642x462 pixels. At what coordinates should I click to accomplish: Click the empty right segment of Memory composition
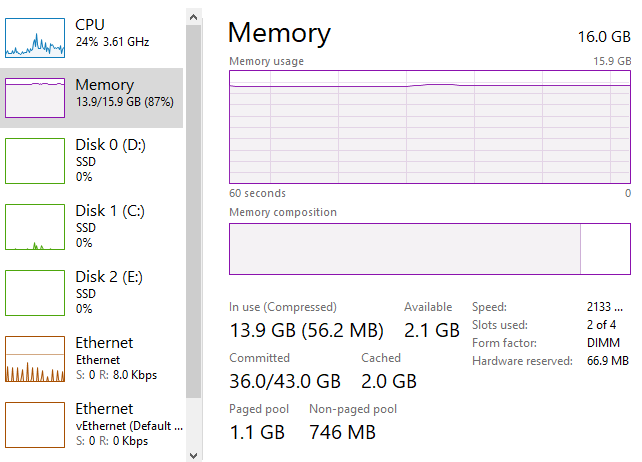(605, 248)
